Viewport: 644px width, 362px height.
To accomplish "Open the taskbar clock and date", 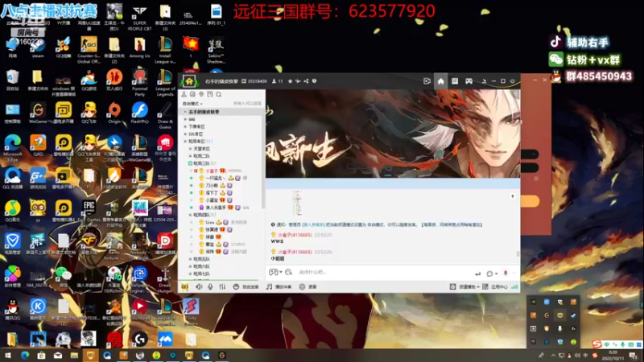I will click(613, 356).
